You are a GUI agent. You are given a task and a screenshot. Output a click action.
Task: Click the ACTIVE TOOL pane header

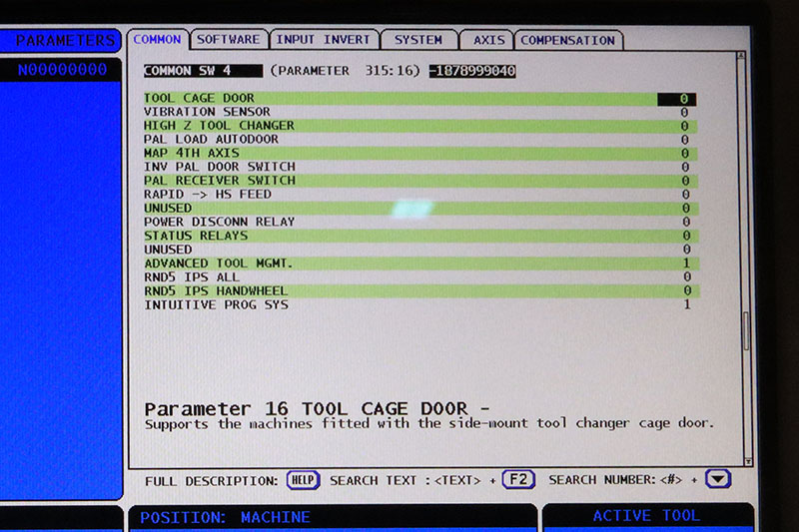coord(646,516)
